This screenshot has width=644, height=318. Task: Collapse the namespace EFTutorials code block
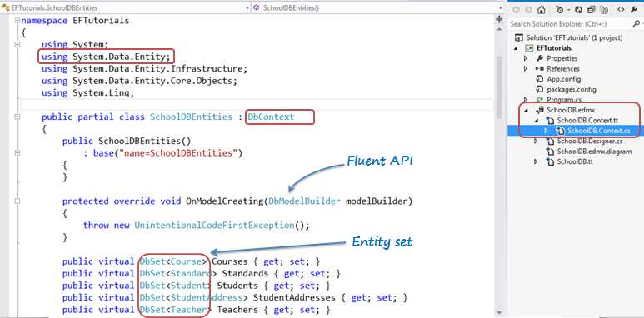tap(17, 21)
